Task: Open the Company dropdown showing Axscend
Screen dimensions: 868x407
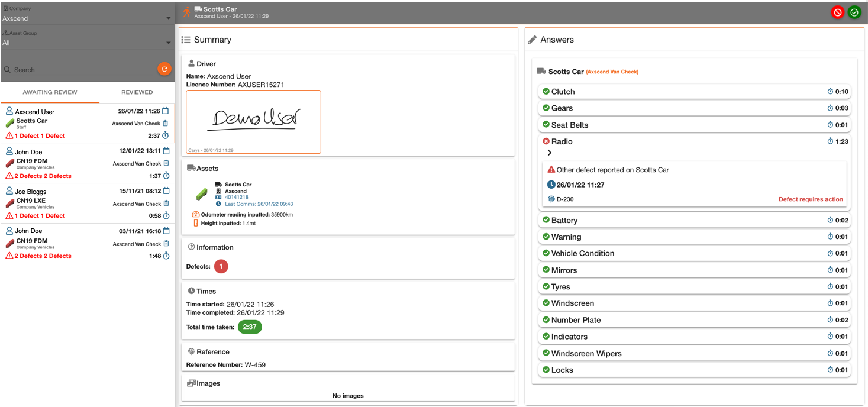Action: tap(86, 18)
